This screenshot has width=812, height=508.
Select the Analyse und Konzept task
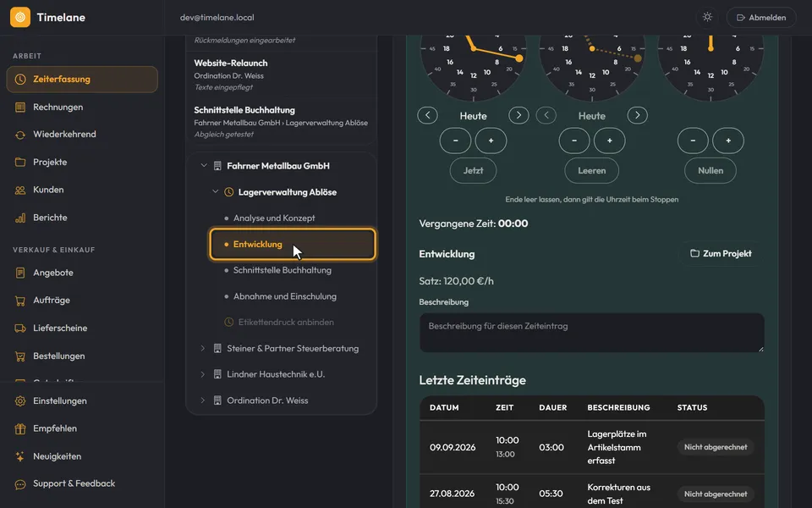pyautogui.click(x=293, y=218)
